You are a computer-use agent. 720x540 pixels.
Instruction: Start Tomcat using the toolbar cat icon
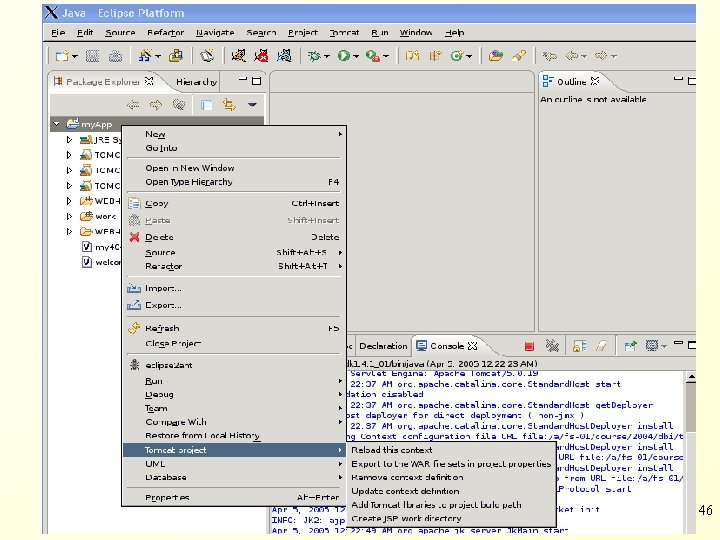238,56
